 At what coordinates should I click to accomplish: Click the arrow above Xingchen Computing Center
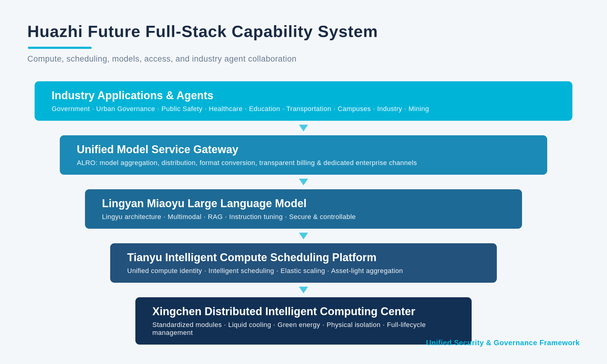tap(303, 290)
